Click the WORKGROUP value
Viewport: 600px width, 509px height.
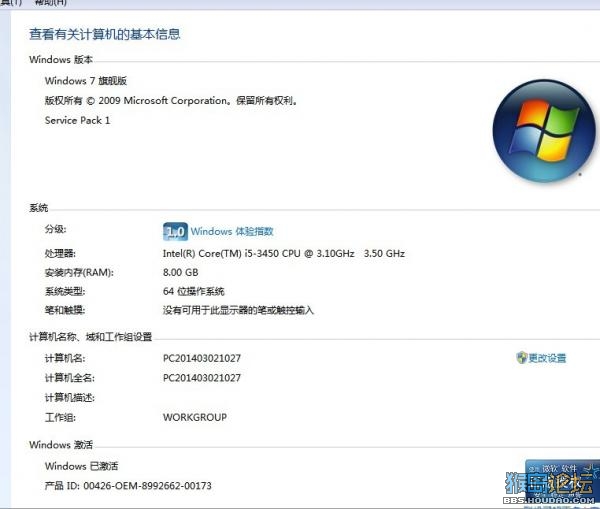pos(195,417)
